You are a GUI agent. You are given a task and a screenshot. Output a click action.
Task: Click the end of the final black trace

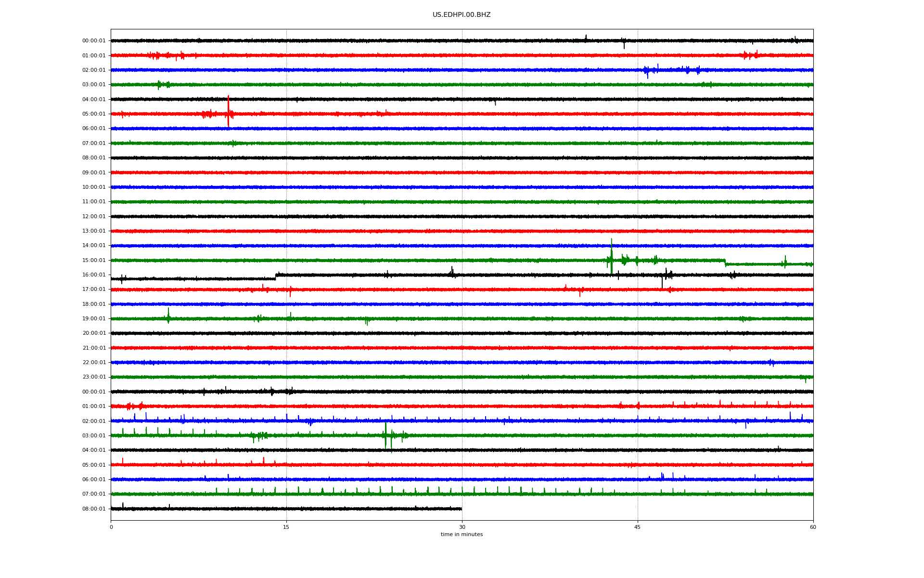coord(461,509)
